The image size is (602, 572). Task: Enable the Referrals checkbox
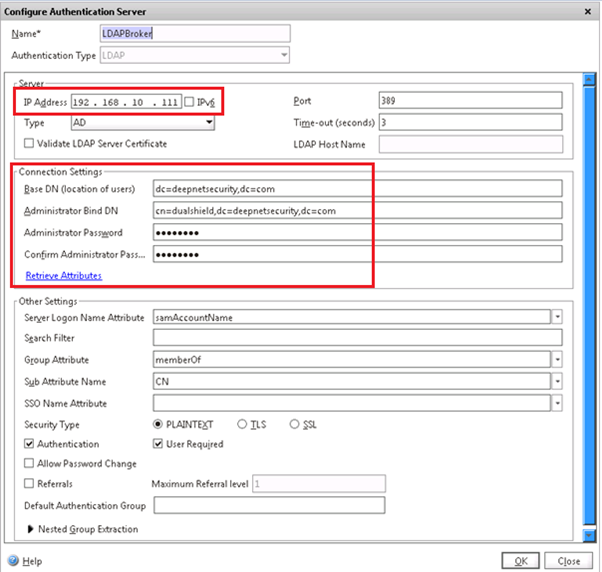click(28, 483)
